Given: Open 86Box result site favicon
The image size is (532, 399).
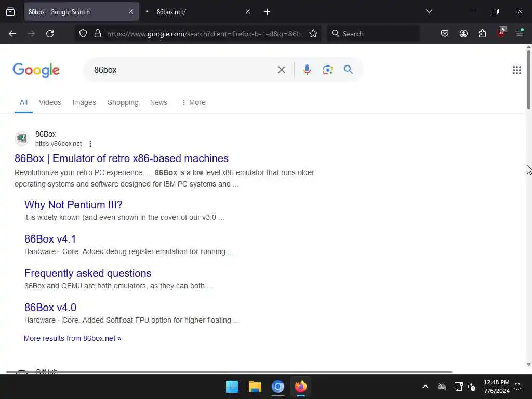Looking at the screenshot, I should click(x=22, y=138).
